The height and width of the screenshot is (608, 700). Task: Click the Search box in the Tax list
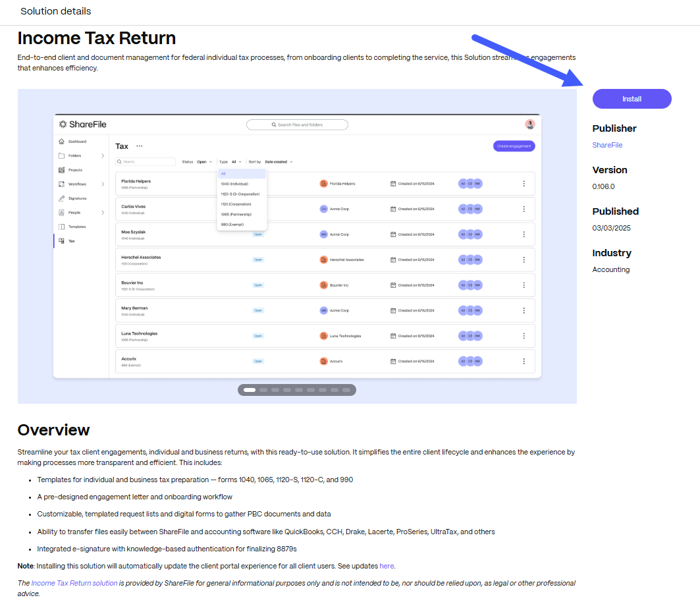[x=146, y=162]
